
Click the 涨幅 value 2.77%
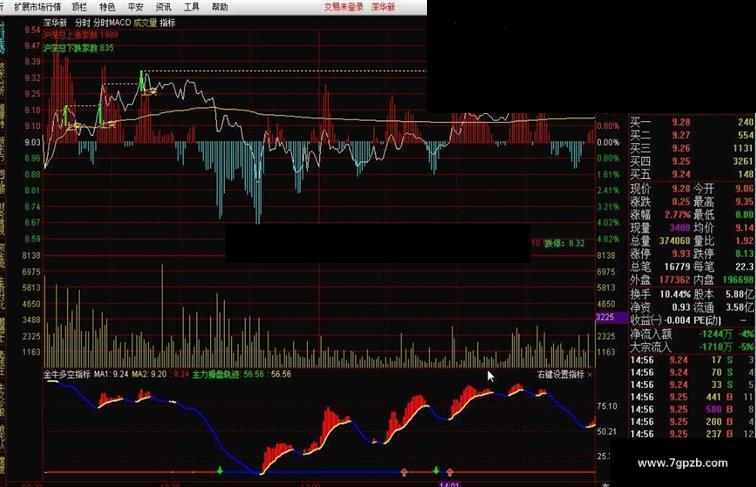click(677, 215)
